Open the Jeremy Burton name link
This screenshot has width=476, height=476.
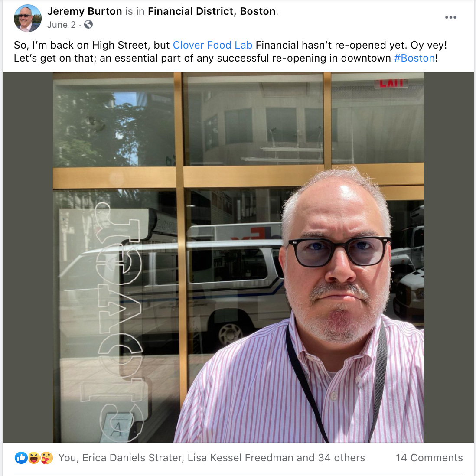(x=85, y=11)
